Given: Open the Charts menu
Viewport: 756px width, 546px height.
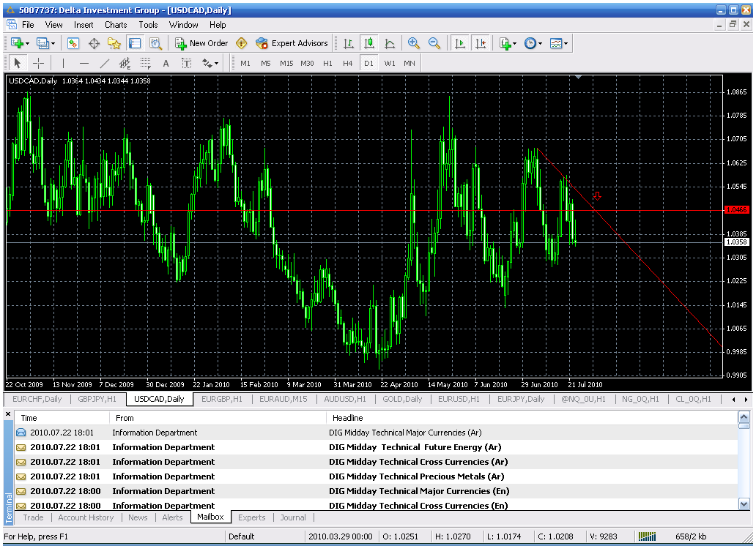Looking at the screenshot, I should [x=116, y=24].
